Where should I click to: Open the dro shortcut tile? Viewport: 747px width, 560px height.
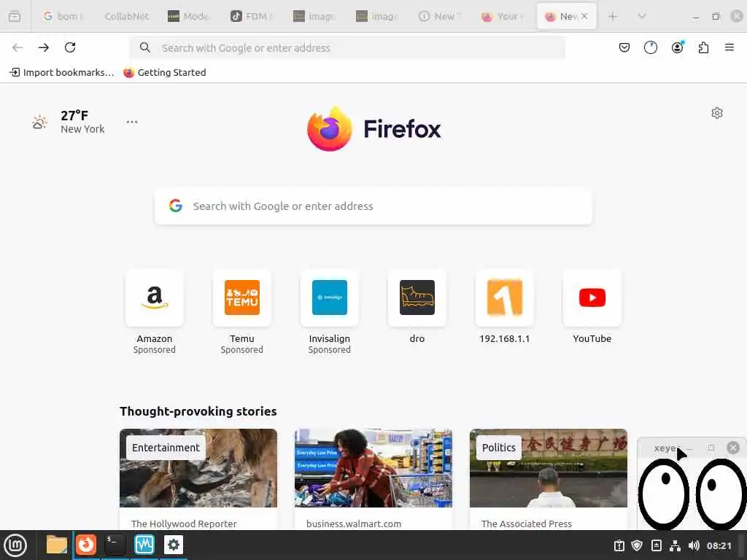(417, 307)
